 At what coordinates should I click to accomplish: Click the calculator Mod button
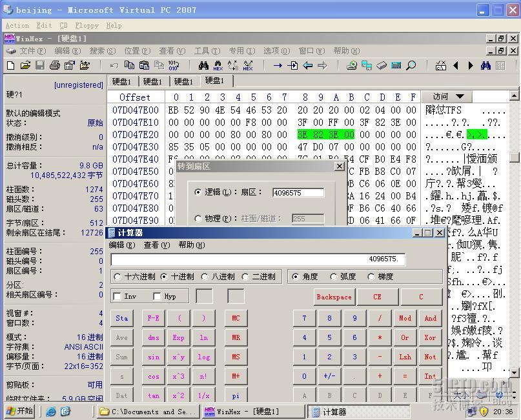click(x=405, y=318)
